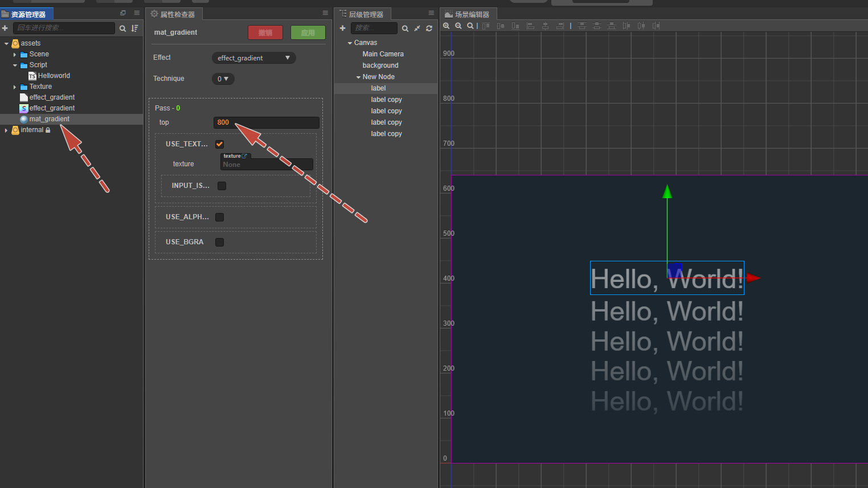868x488 pixels.
Task: Collapse all nodes in the hierarchy panel
Action: (417, 28)
